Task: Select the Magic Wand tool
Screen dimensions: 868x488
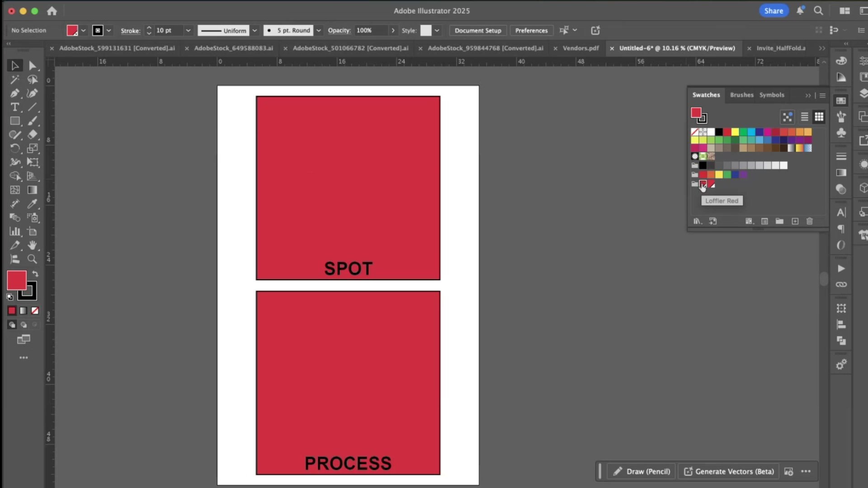Action: [14, 80]
